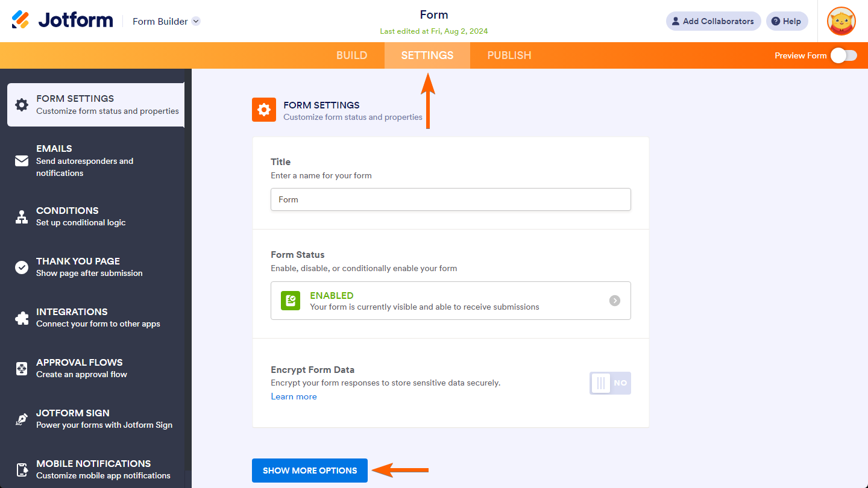Follow the Learn more link
Screen dimensions: 868x488
click(x=294, y=396)
